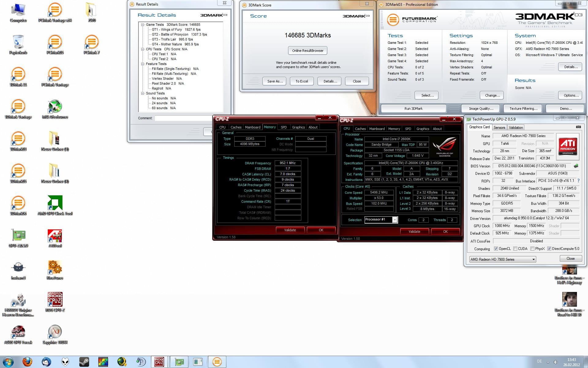
Task: Open Firefox from the taskbar
Action: click(x=27, y=362)
